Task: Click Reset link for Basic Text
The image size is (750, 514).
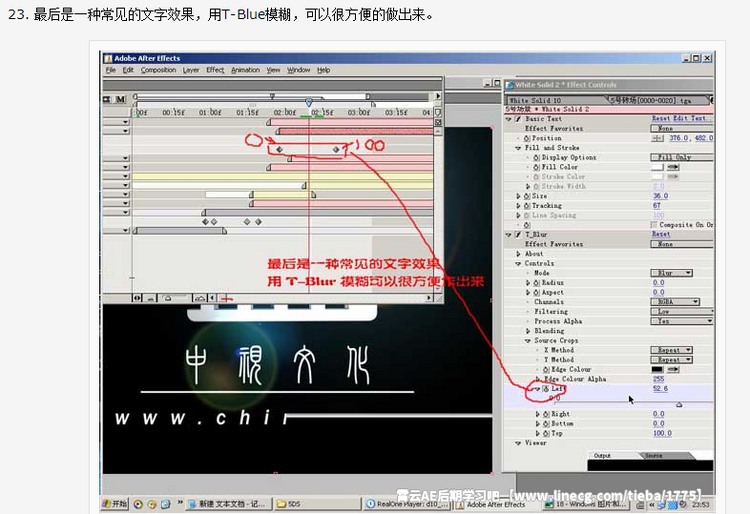Action: point(662,119)
